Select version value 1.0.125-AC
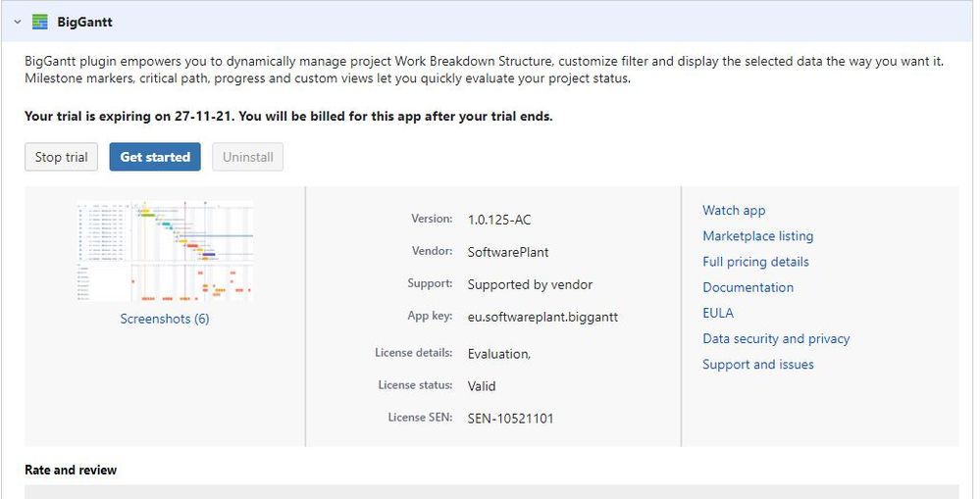Image resolution: width=980 pixels, height=499 pixels. pos(498,220)
